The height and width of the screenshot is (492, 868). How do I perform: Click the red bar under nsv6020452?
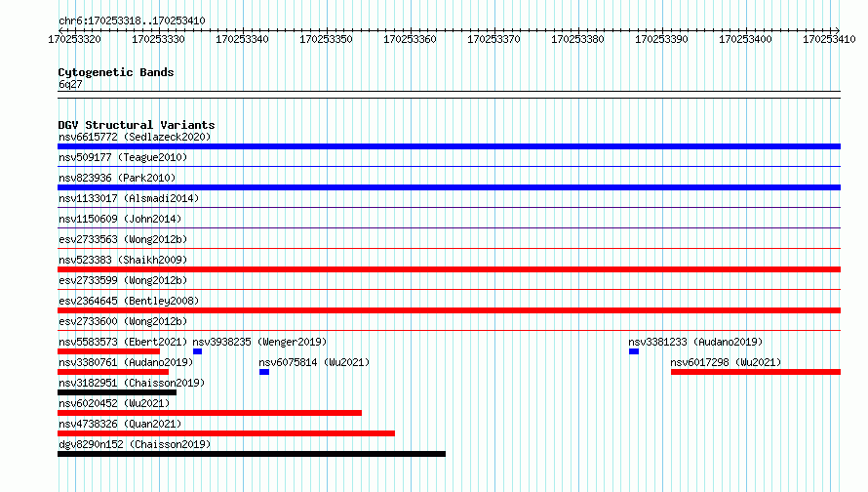[210, 413]
